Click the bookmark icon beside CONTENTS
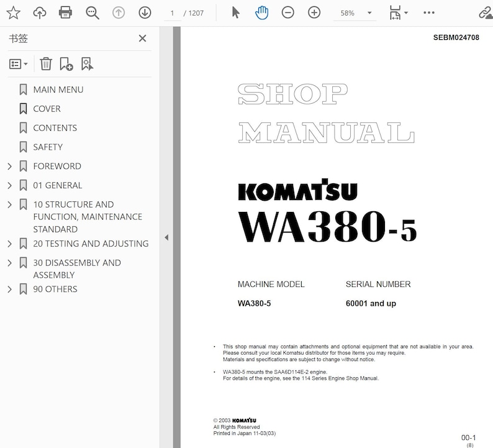The width and height of the screenshot is (493, 448). tap(23, 128)
